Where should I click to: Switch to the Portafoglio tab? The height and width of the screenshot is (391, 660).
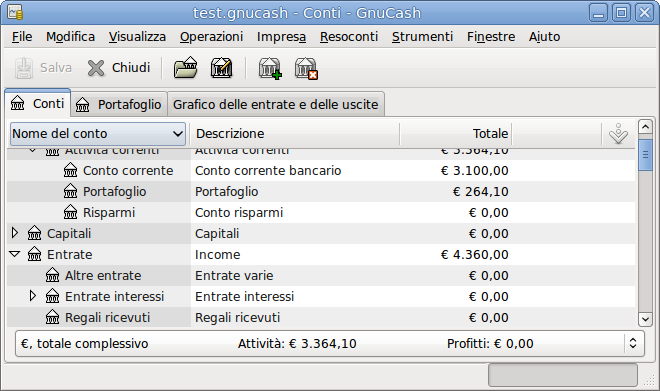click(119, 104)
